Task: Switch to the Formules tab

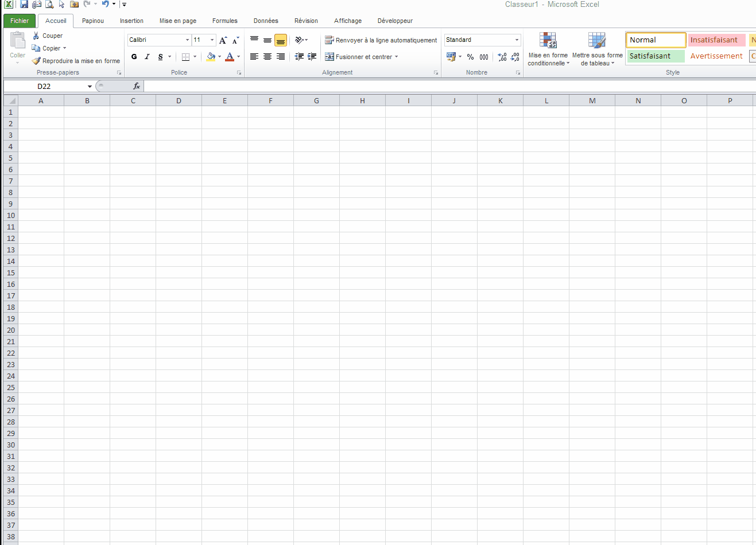Action: point(224,21)
